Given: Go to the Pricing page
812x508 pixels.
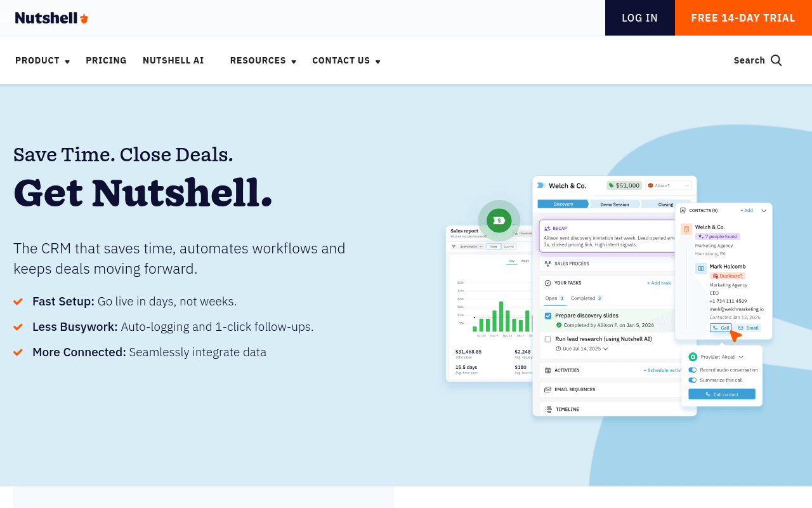Looking at the screenshot, I should pyautogui.click(x=106, y=60).
